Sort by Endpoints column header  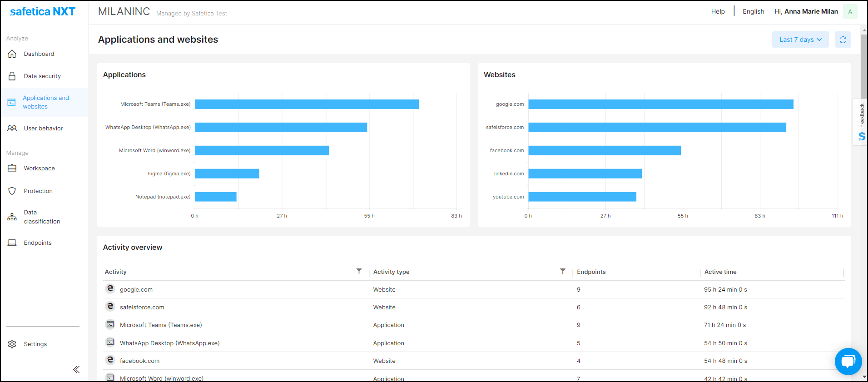(x=591, y=272)
